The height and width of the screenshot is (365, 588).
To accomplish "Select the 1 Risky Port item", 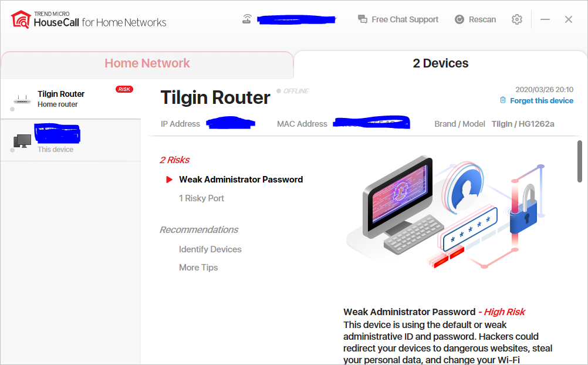I will click(x=201, y=198).
